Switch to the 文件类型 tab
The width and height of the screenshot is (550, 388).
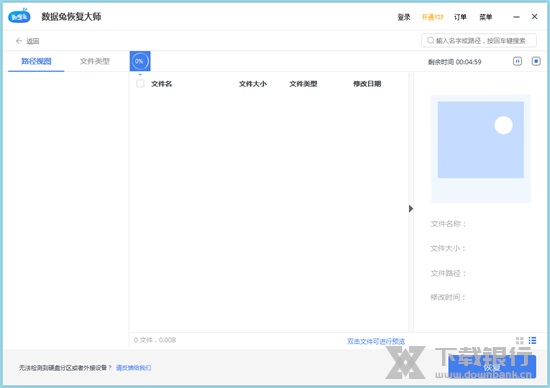pos(95,61)
